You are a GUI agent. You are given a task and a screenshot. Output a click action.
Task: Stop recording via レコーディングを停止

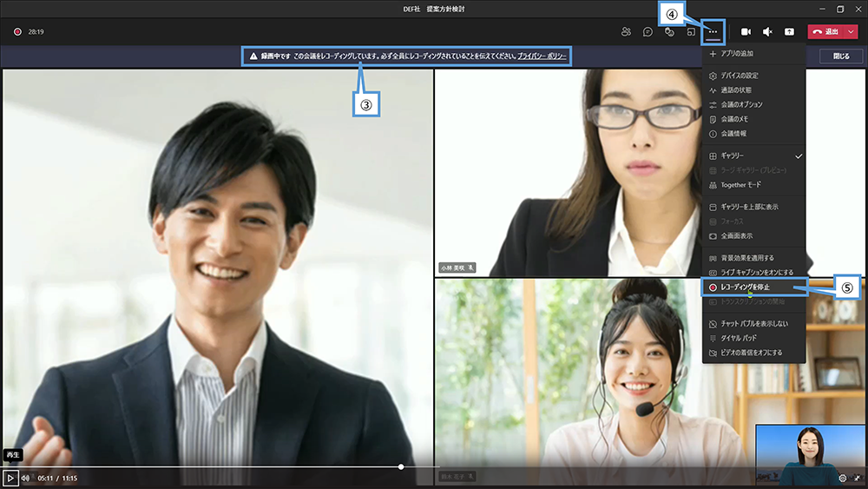(x=753, y=287)
